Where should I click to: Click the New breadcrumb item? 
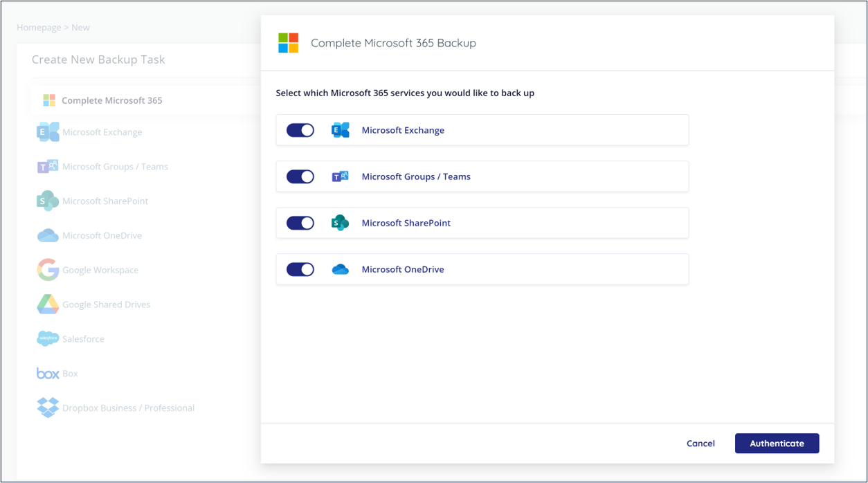tap(81, 28)
